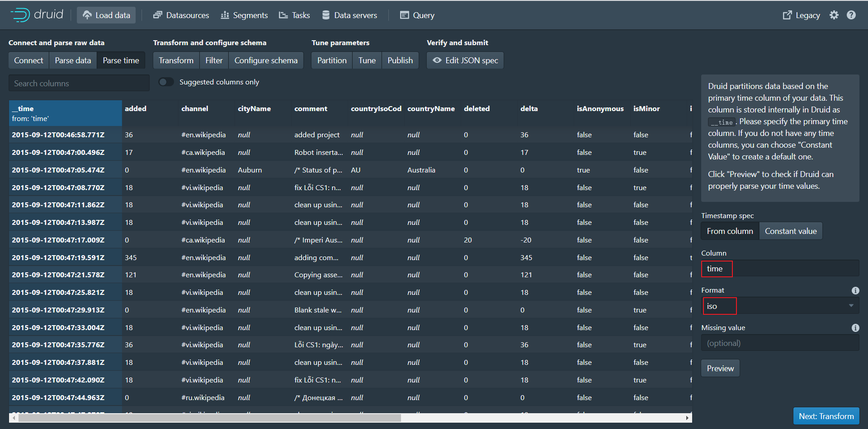Open the Tune step
868x429 pixels.
pyautogui.click(x=367, y=61)
